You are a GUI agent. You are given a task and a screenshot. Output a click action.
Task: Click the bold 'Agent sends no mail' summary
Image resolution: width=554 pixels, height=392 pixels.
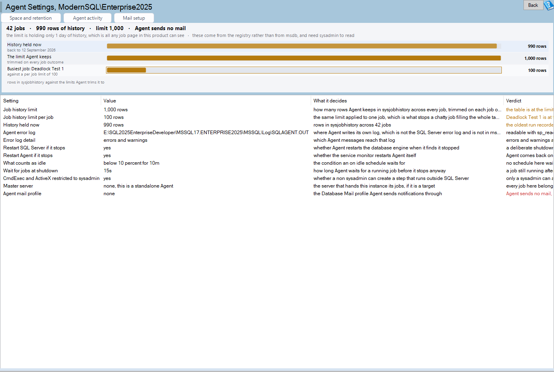point(160,29)
